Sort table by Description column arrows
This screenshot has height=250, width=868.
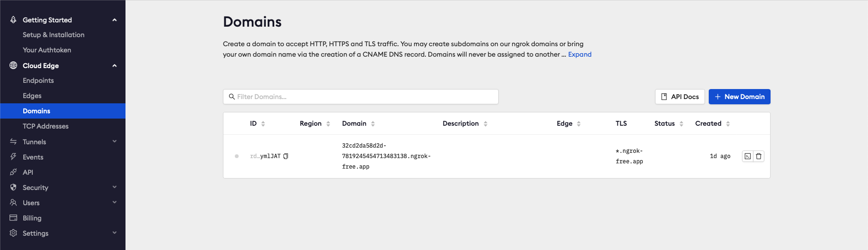coord(485,124)
